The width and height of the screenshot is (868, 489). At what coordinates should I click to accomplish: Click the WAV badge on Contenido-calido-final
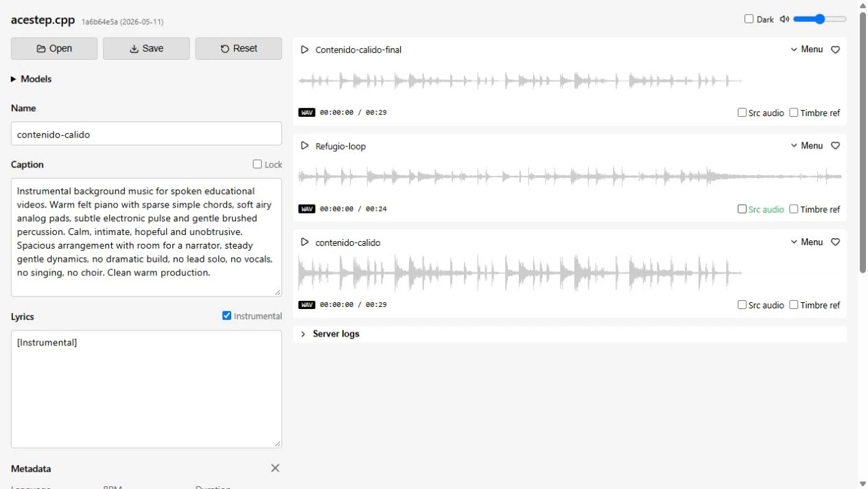tap(307, 113)
